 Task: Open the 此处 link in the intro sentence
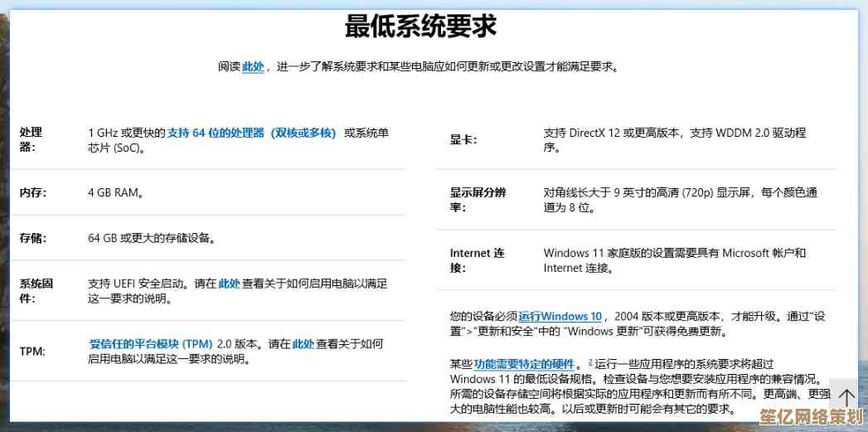click(253, 66)
